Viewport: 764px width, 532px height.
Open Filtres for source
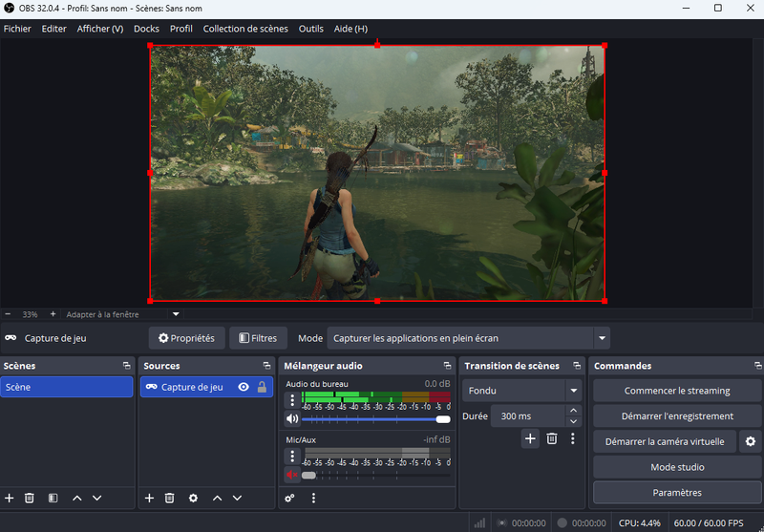[x=258, y=338]
